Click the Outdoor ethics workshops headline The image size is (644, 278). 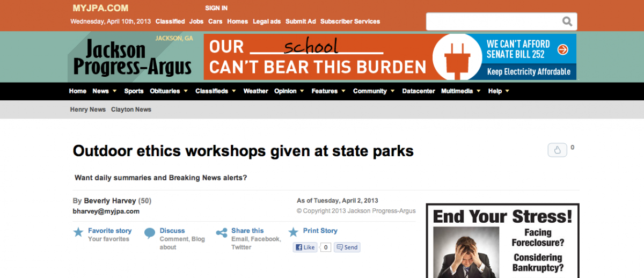tap(243, 151)
